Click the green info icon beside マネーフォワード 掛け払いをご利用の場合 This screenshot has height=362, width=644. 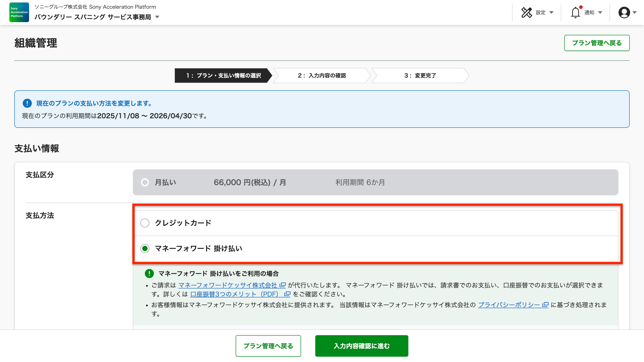click(149, 274)
